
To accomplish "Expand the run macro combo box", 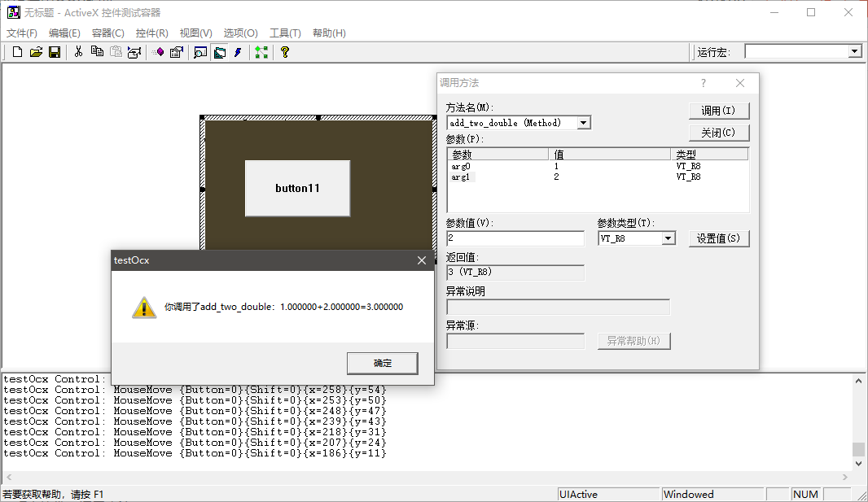I will point(854,51).
